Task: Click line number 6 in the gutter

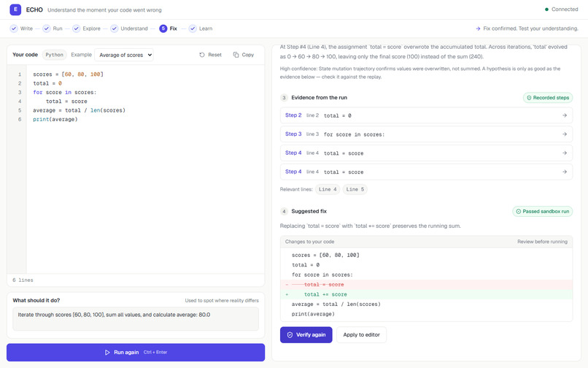Action: click(20, 120)
